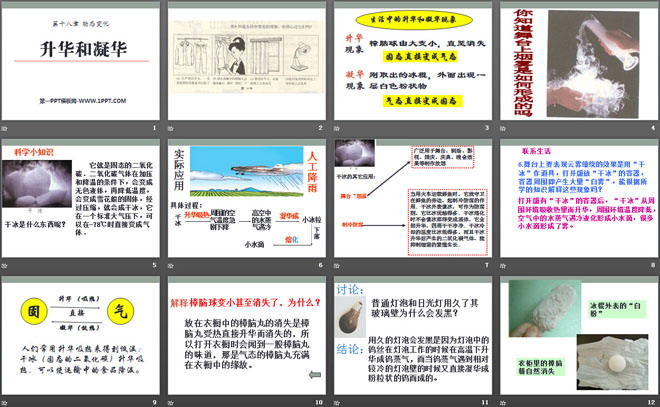Viewport: 660px width, 407px height.
Task: Open slide 8 titled 联系生活
Action: click(576, 199)
